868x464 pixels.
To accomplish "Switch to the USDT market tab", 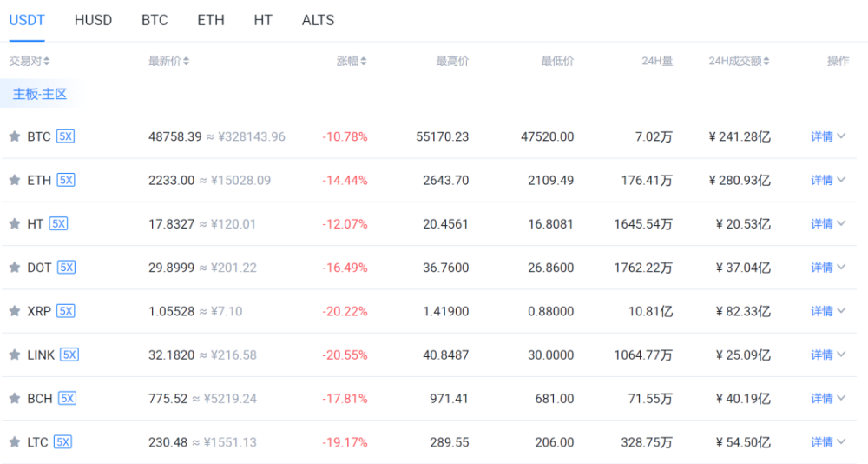I will coord(27,21).
